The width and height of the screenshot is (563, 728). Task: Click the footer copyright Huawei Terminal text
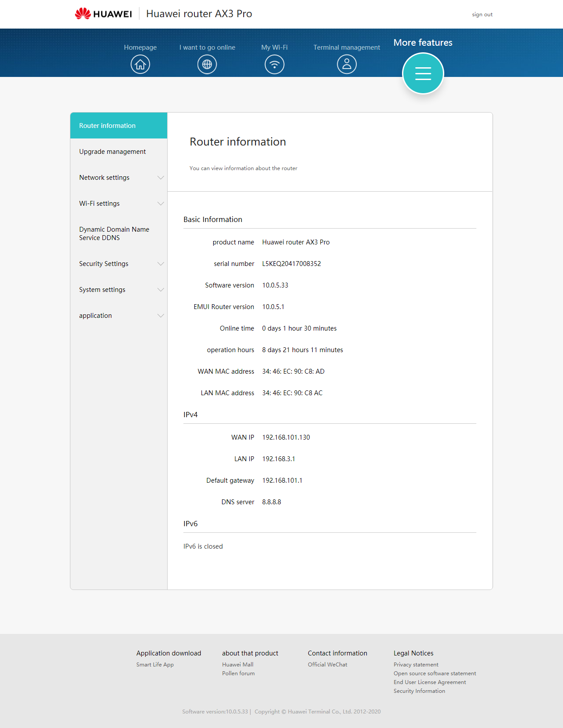[318, 712]
